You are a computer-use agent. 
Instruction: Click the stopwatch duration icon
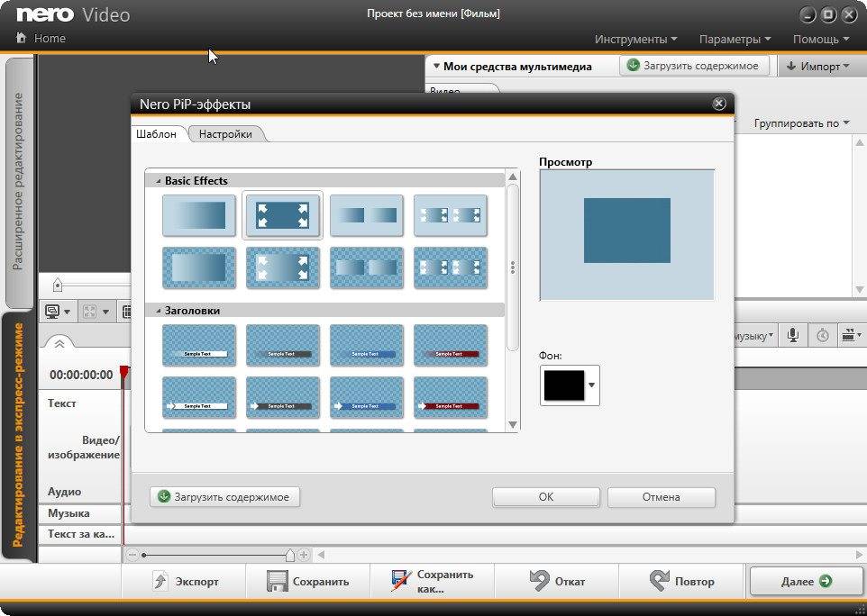pos(822,335)
